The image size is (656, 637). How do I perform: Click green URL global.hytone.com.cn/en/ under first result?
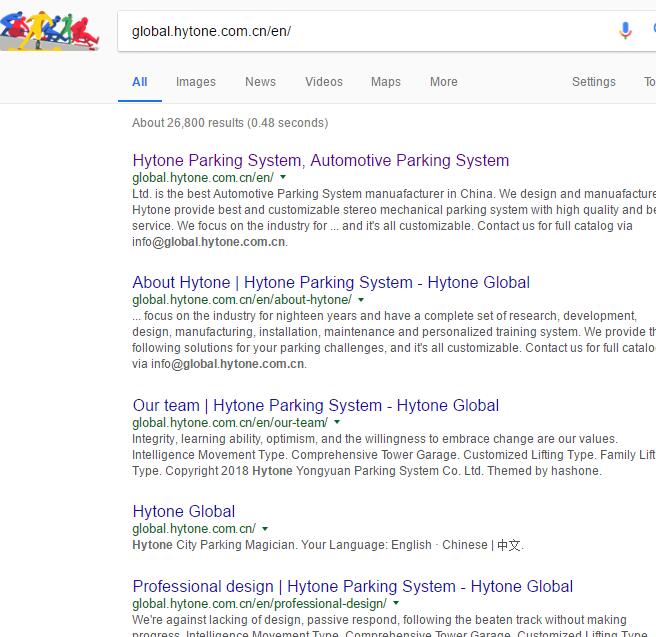point(203,178)
